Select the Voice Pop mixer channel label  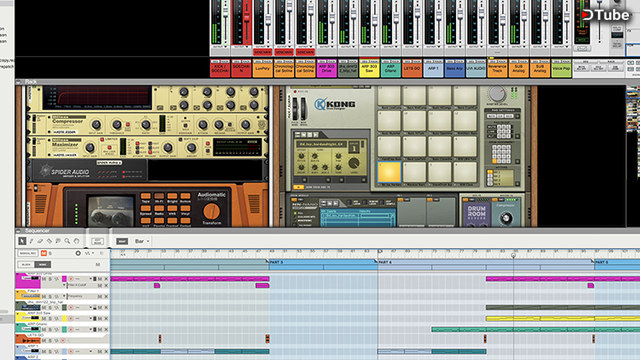point(561,69)
